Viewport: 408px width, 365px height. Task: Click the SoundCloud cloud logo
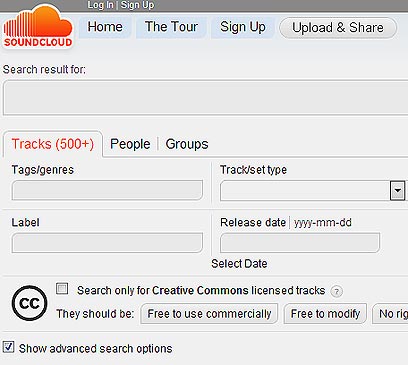(x=38, y=27)
